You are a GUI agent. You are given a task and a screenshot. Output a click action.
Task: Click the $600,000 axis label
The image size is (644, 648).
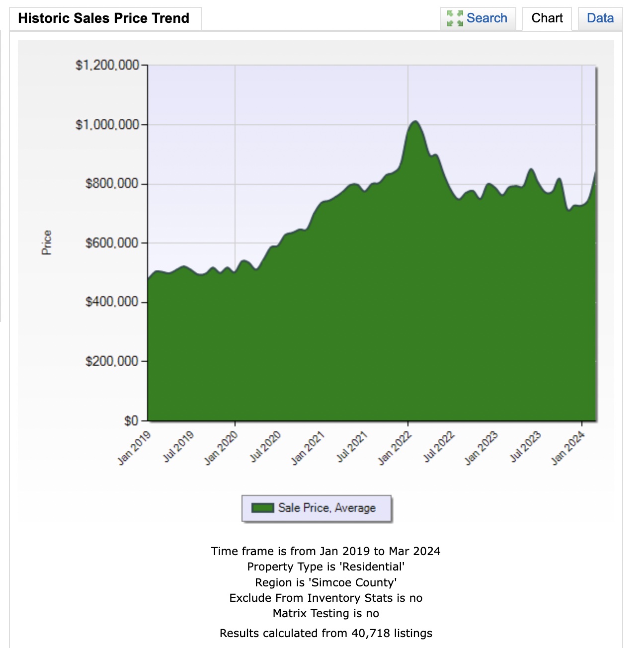coord(112,243)
